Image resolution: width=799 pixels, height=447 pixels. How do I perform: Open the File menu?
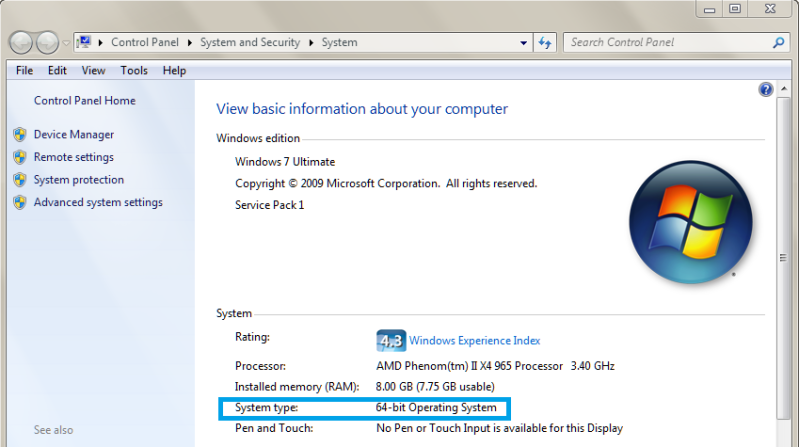click(x=24, y=70)
